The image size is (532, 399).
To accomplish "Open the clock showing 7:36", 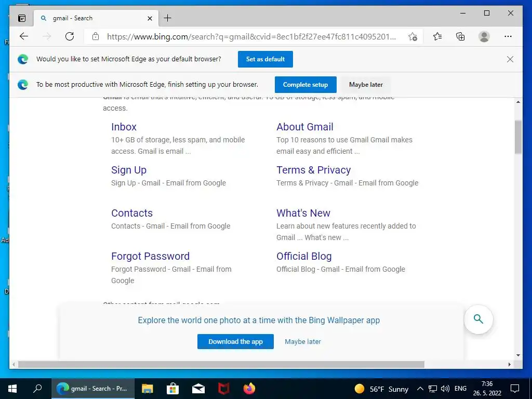I will pos(487,389).
